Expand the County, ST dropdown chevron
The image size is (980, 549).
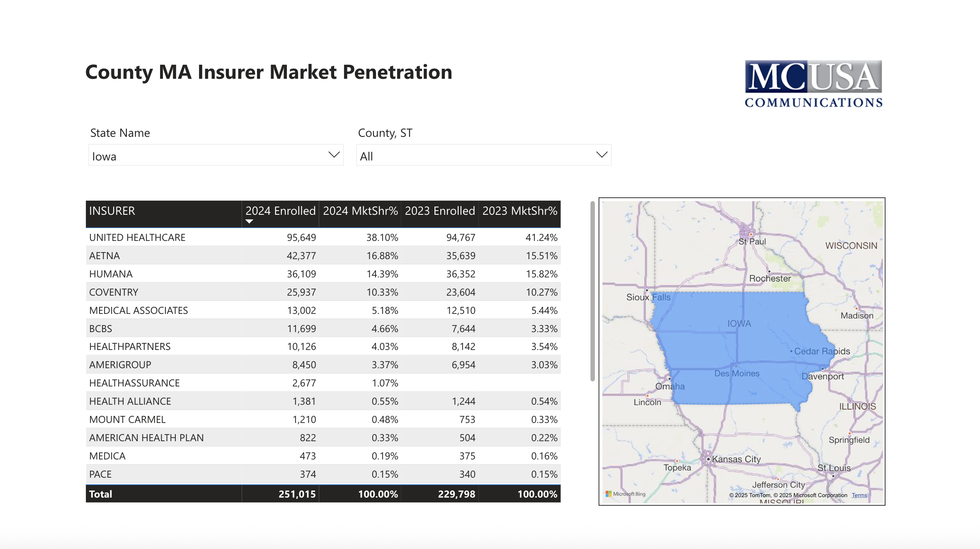(x=602, y=155)
